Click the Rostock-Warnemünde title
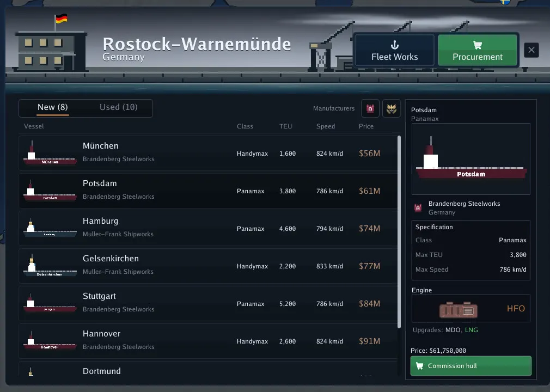Screen dimensions: 550x392 (x=197, y=44)
